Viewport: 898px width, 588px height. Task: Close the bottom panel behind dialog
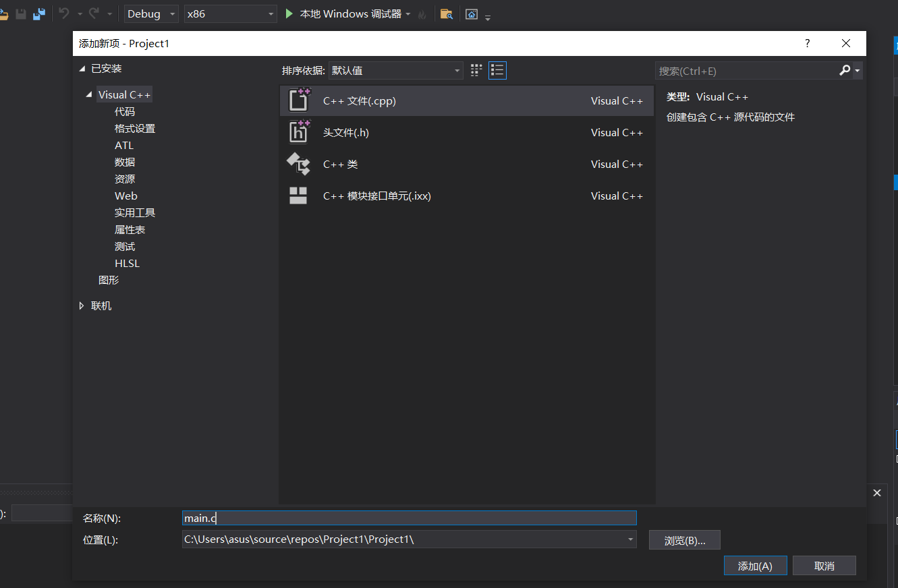pyautogui.click(x=877, y=493)
